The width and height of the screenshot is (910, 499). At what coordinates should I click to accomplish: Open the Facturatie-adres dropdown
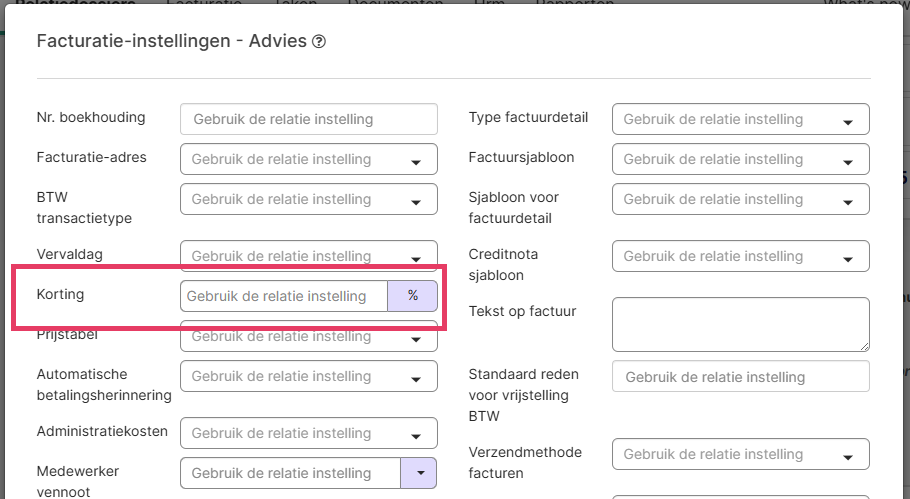pyautogui.click(x=308, y=159)
